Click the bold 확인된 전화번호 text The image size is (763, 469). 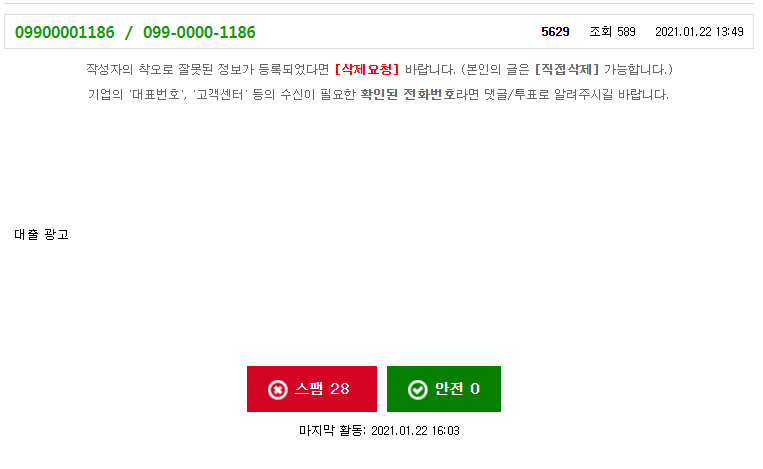tap(408, 94)
